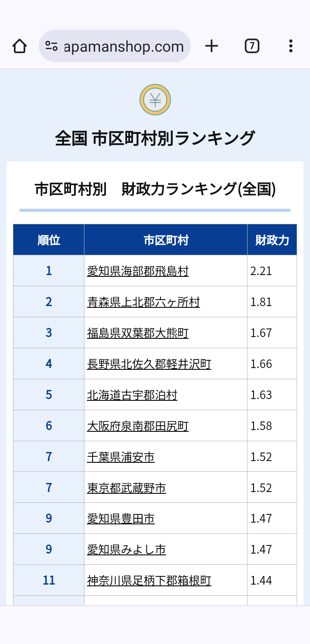
Task: Open 福島県双葉郡大熊町 link
Action: pyautogui.click(x=138, y=333)
